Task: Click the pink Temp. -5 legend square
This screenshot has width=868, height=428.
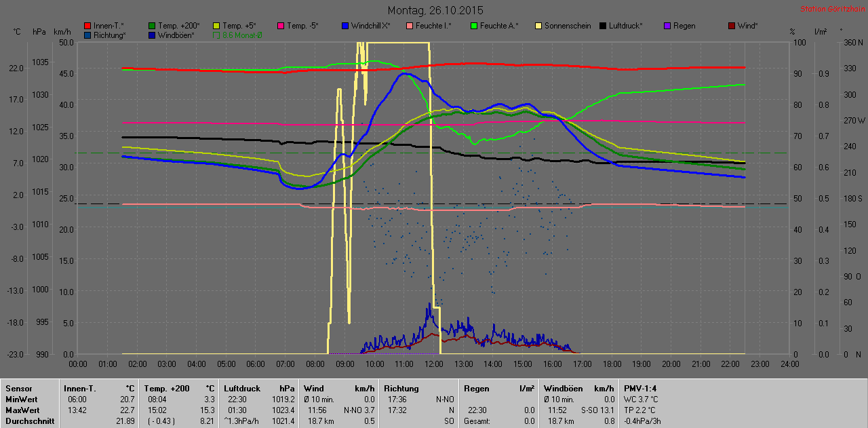Action: 281,26
